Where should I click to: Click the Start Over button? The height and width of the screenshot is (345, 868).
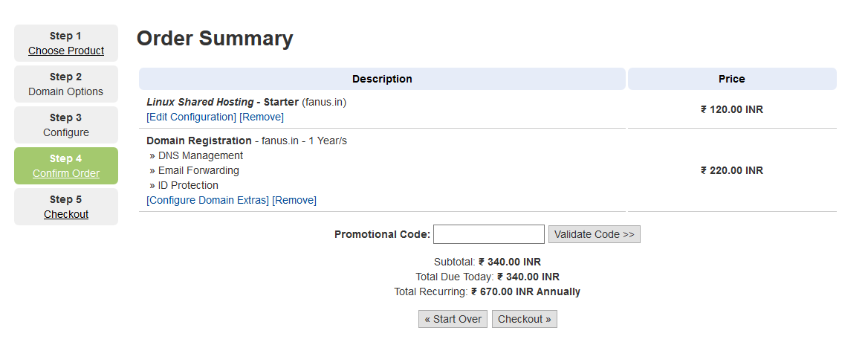point(453,319)
